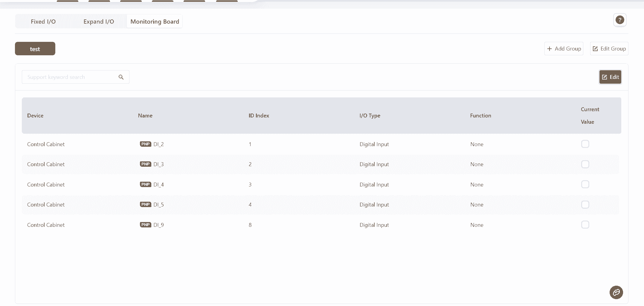Toggle the current value checkbox for DI_3
Image resolution: width=644 pixels, height=306 pixels.
[585, 164]
